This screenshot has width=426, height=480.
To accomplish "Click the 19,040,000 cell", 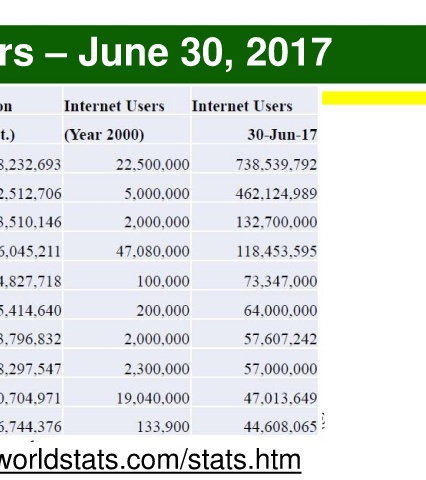I will pos(127,392).
